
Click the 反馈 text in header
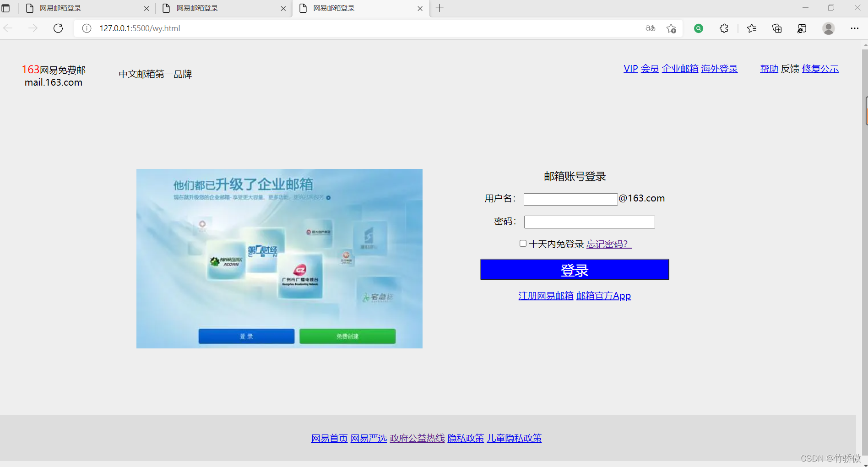(790, 69)
